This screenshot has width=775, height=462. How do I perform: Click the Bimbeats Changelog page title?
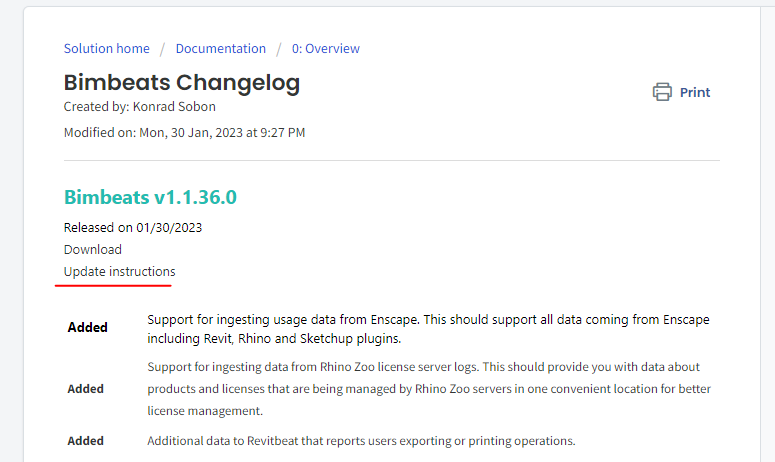(182, 83)
